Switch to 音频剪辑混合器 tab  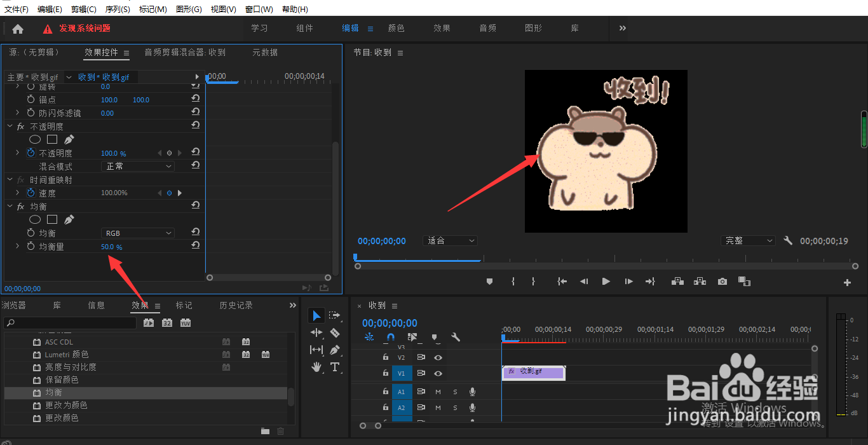point(185,52)
